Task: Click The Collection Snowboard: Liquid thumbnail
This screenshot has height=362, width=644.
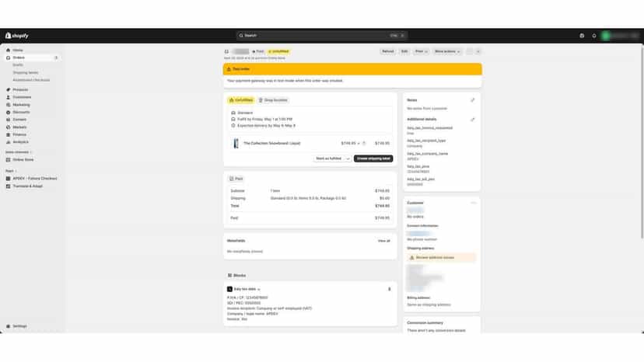Action: (236, 143)
